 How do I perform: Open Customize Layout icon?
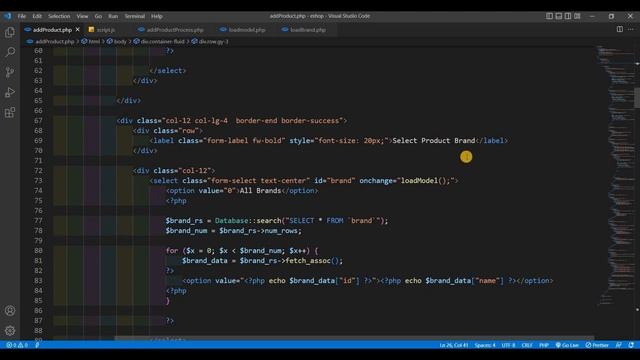click(x=577, y=16)
